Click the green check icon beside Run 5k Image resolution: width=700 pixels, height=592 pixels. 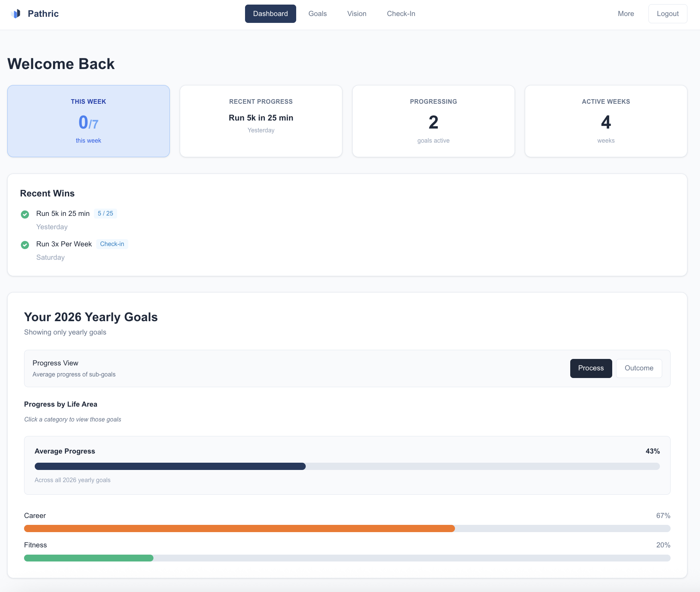(x=25, y=214)
